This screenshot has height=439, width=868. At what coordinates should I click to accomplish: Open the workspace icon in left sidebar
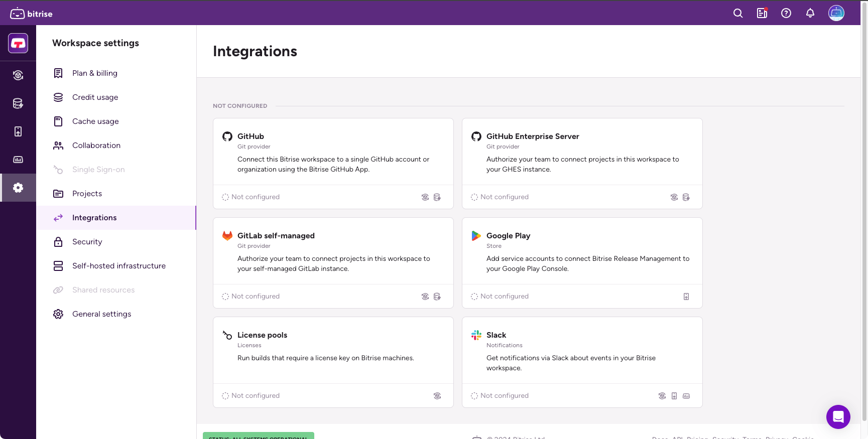coord(18,43)
